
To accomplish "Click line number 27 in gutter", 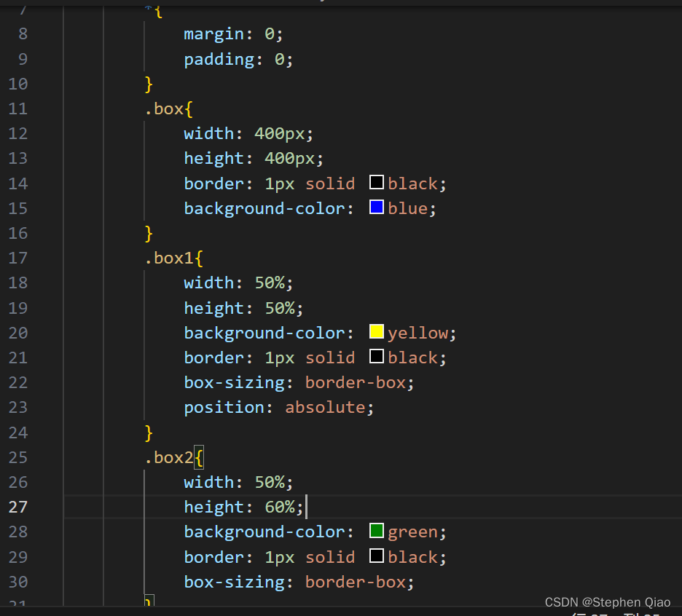I will pyautogui.click(x=17, y=507).
